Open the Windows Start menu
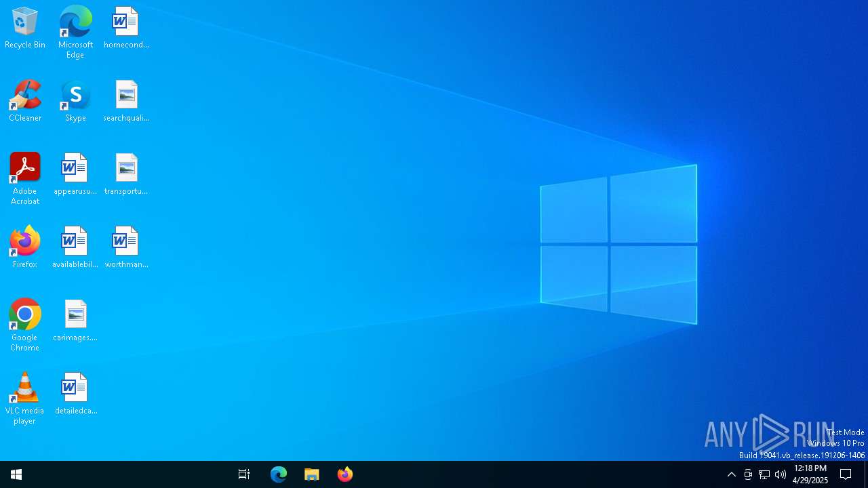Image resolution: width=868 pixels, height=488 pixels. (x=16, y=474)
